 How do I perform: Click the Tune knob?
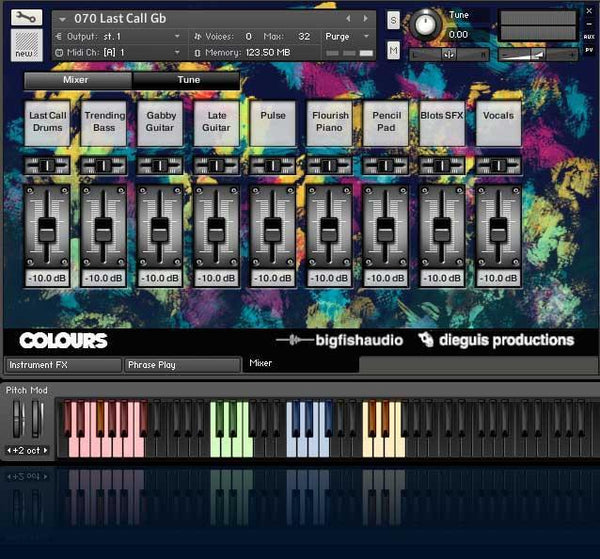point(427,23)
